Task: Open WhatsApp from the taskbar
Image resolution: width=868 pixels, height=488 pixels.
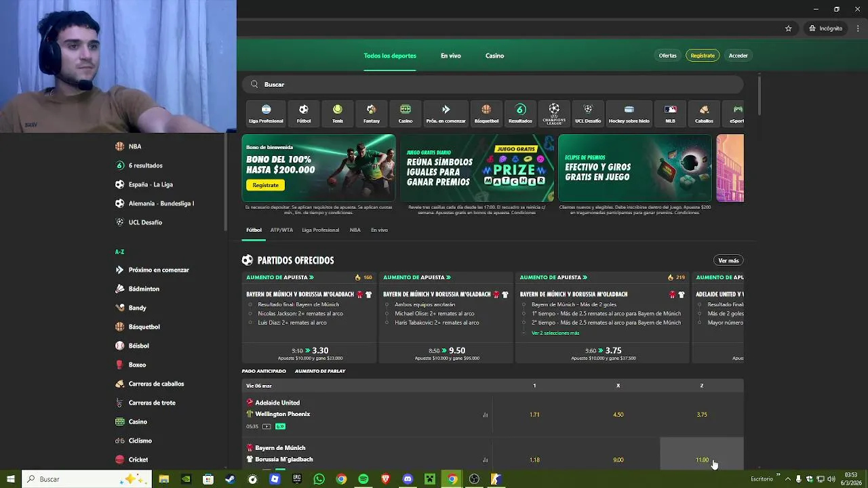Action: (x=319, y=479)
